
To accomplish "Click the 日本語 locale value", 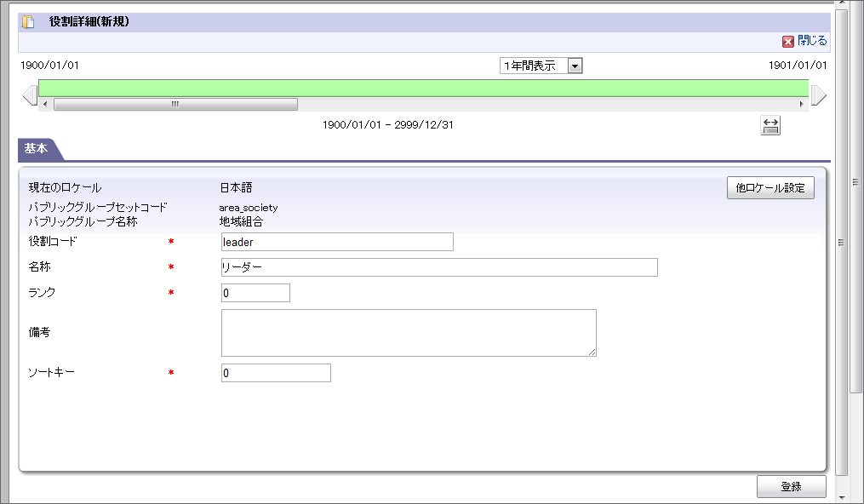I will pos(237,188).
